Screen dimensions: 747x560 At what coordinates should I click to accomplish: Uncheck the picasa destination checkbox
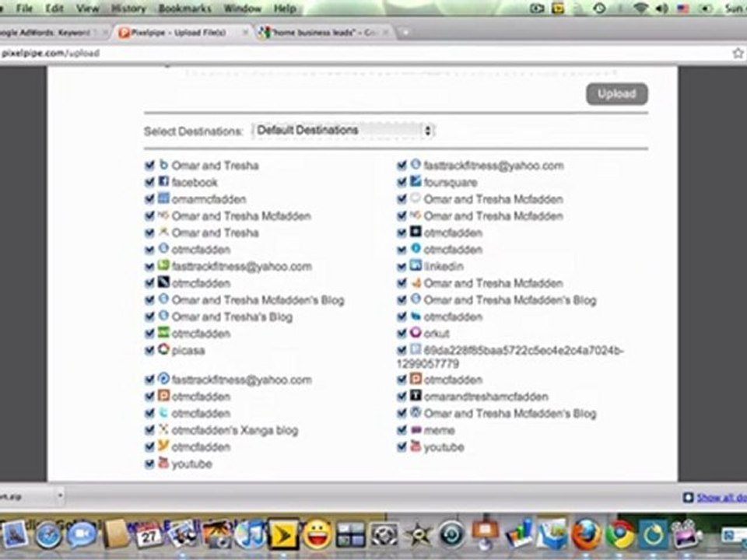pyautogui.click(x=149, y=351)
